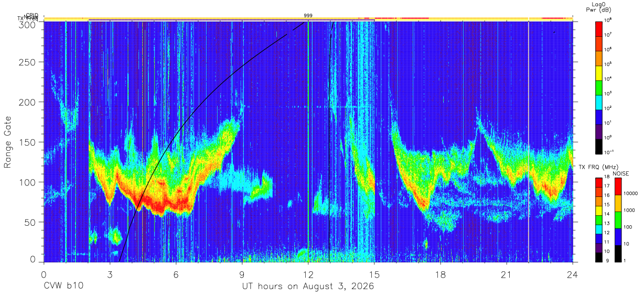Select the 'CPID' label above the plot
This screenshot has width=644, height=297.
tap(31, 15)
